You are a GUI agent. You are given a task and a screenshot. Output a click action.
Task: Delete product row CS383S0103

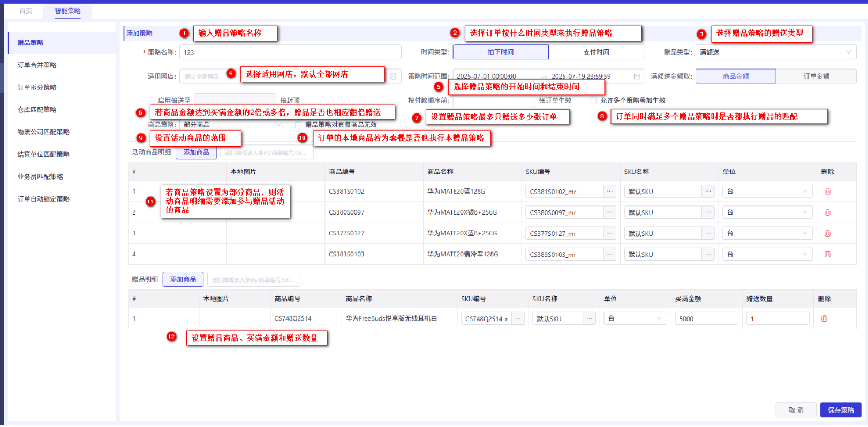827,254
